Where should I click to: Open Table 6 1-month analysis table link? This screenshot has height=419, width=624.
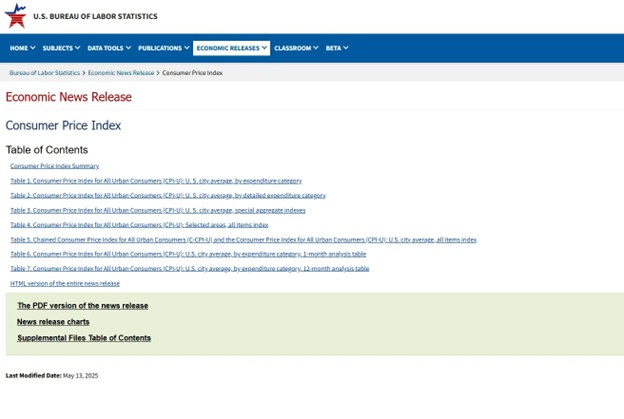(188, 254)
